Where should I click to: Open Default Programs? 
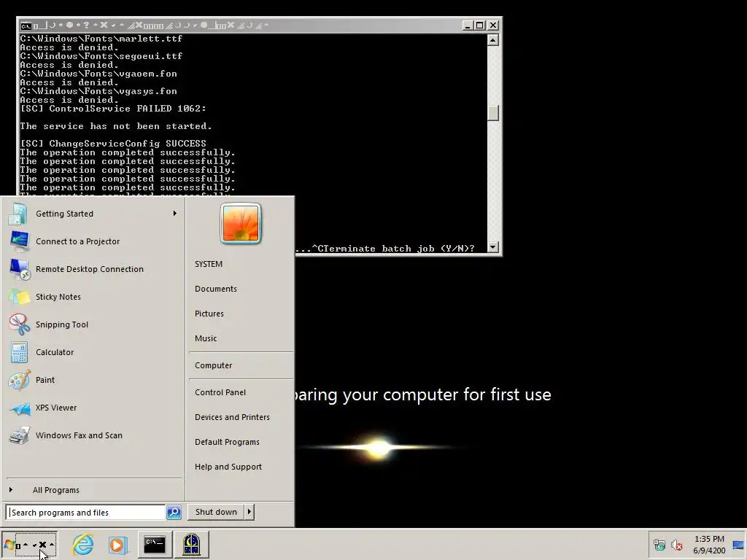[x=227, y=442]
